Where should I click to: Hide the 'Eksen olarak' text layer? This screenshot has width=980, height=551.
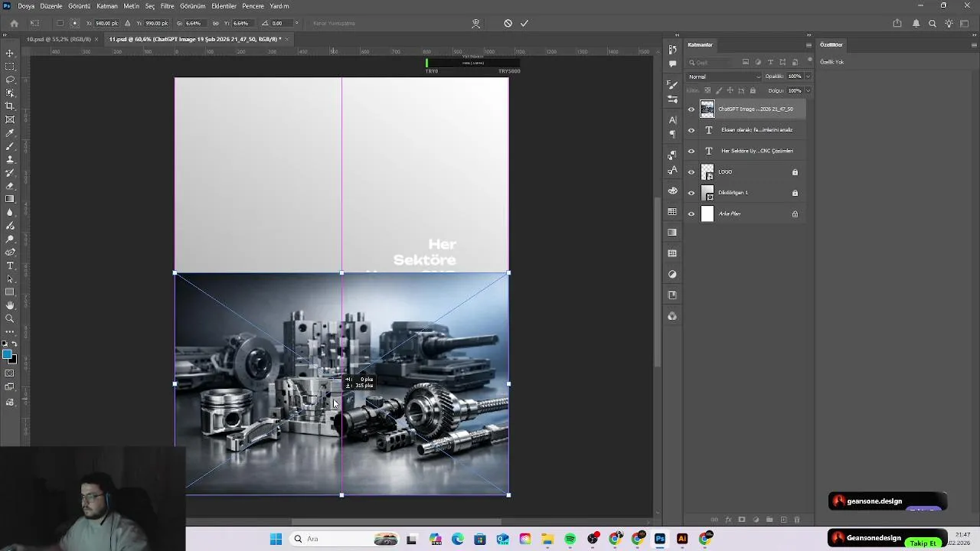tap(691, 130)
